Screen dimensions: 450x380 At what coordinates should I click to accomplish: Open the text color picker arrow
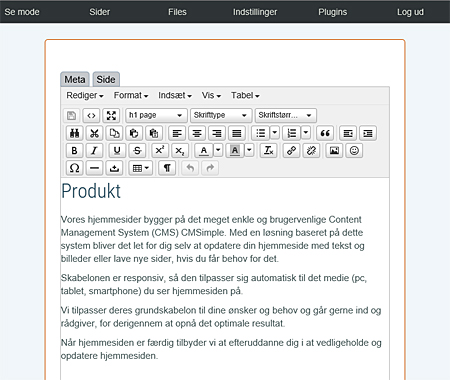click(218, 150)
